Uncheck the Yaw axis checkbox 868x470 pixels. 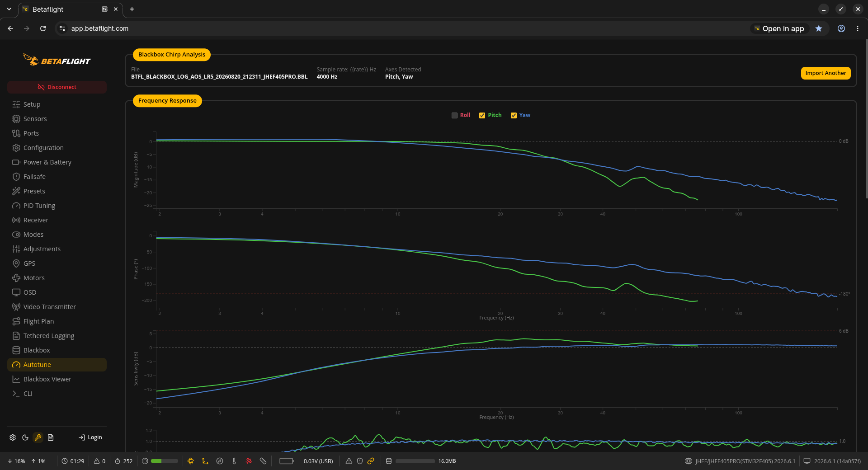[514, 115]
